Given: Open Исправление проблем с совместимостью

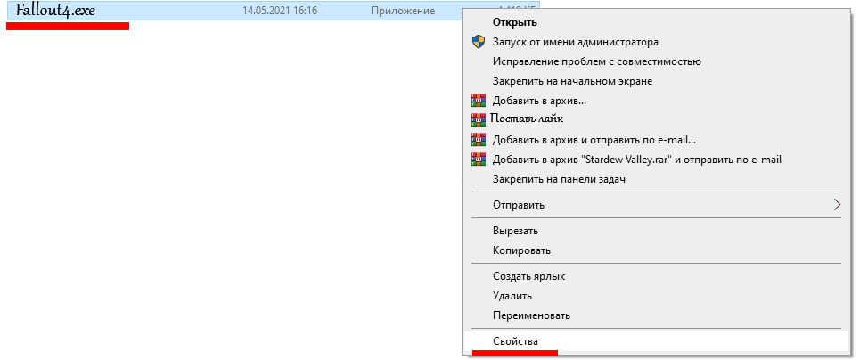Looking at the screenshot, I should point(597,61).
